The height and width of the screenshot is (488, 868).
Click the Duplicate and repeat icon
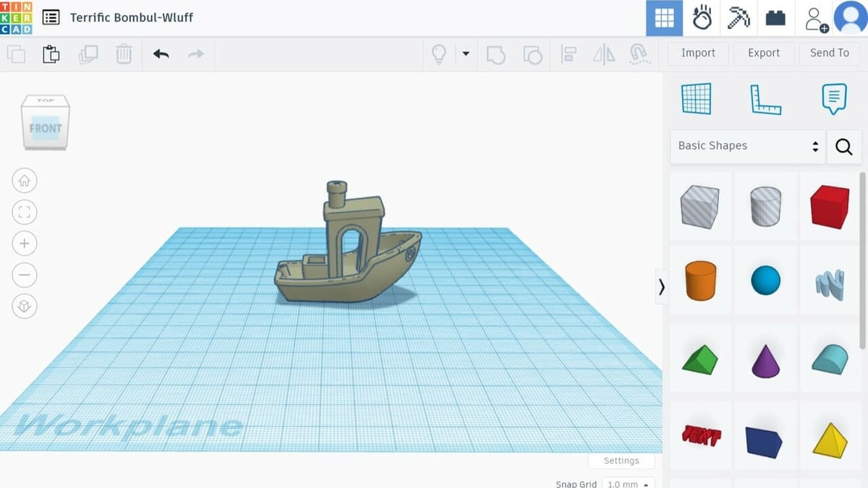[x=88, y=54]
